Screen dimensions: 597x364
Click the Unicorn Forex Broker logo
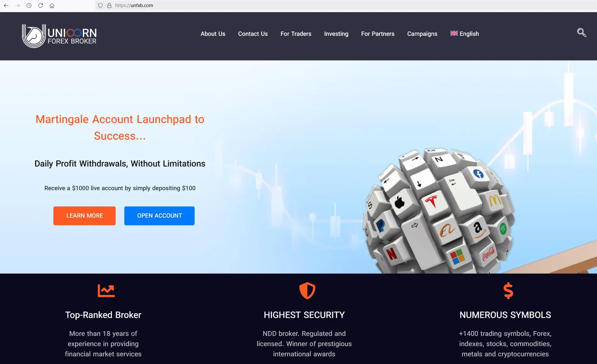(x=59, y=36)
